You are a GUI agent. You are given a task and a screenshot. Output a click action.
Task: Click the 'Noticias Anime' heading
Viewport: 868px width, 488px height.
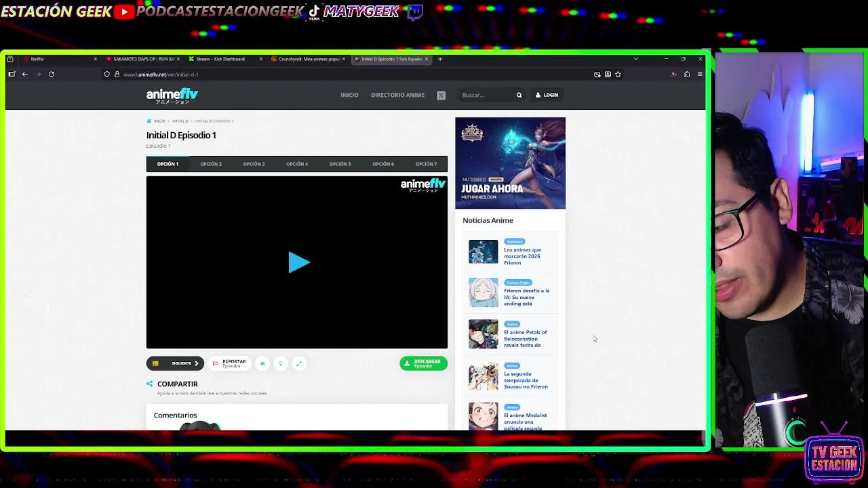488,220
